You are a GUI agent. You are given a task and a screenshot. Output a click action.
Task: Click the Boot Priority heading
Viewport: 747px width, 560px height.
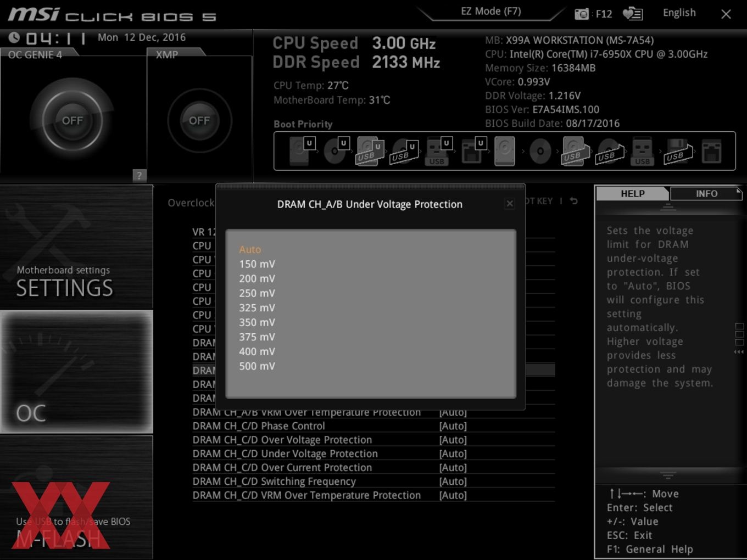[x=303, y=124]
